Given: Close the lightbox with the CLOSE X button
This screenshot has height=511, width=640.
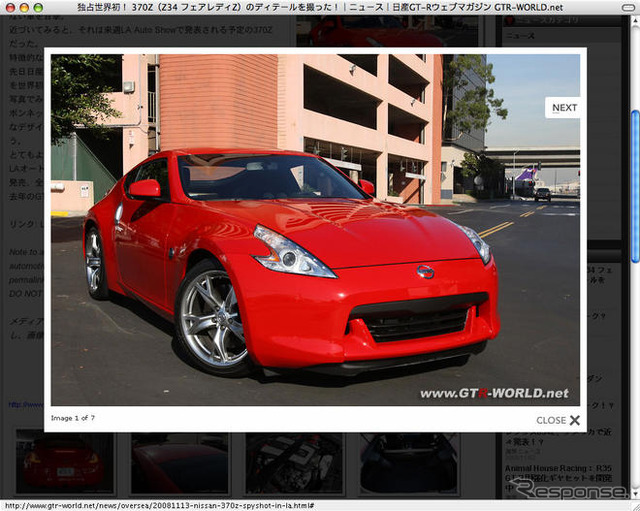Looking at the screenshot, I should tap(558, 420).
